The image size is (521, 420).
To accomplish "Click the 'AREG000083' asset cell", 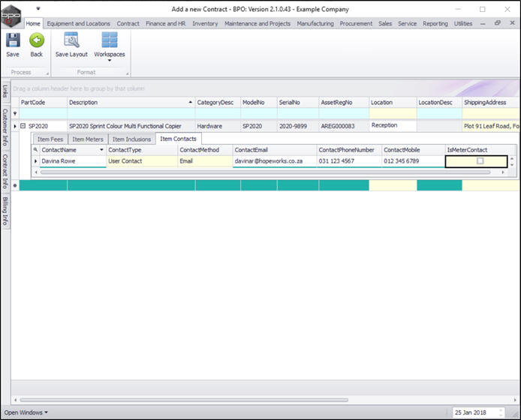I will coord(344,126).
